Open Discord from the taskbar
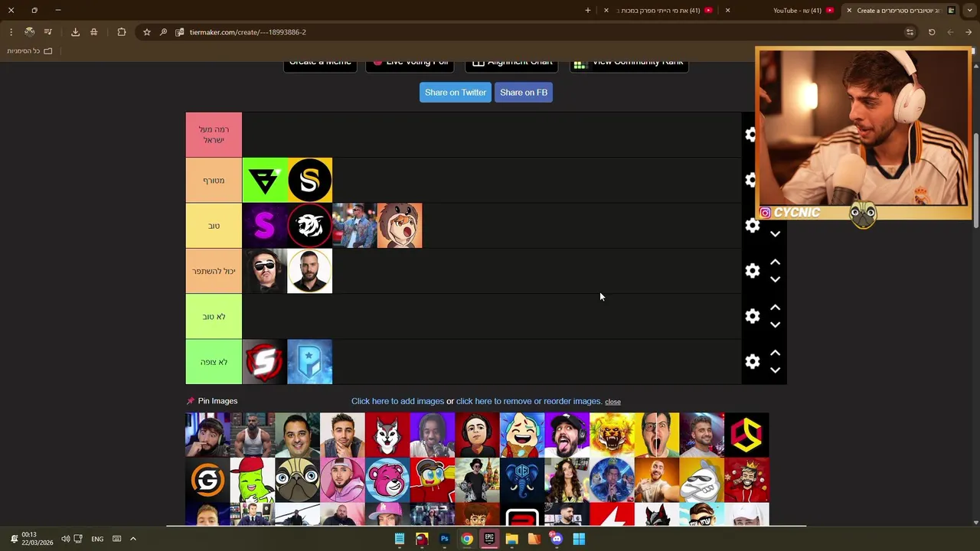 coord(557,539)
